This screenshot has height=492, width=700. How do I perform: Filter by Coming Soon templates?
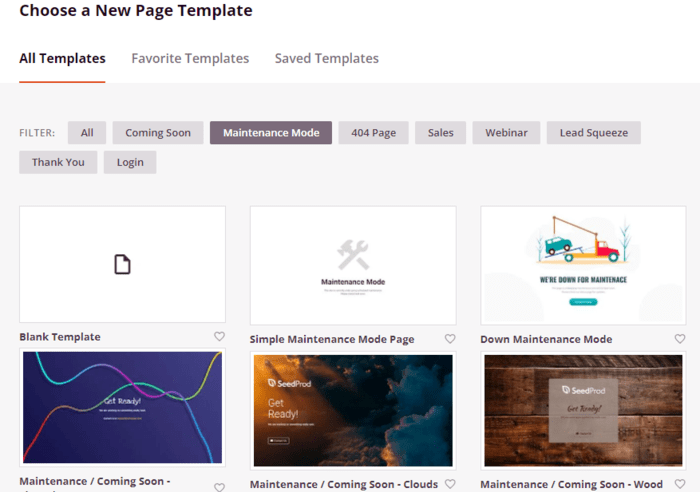158,133
